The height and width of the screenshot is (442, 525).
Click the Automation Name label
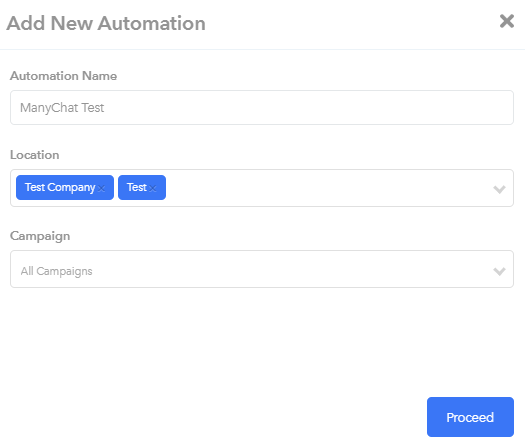coord(64,76)
